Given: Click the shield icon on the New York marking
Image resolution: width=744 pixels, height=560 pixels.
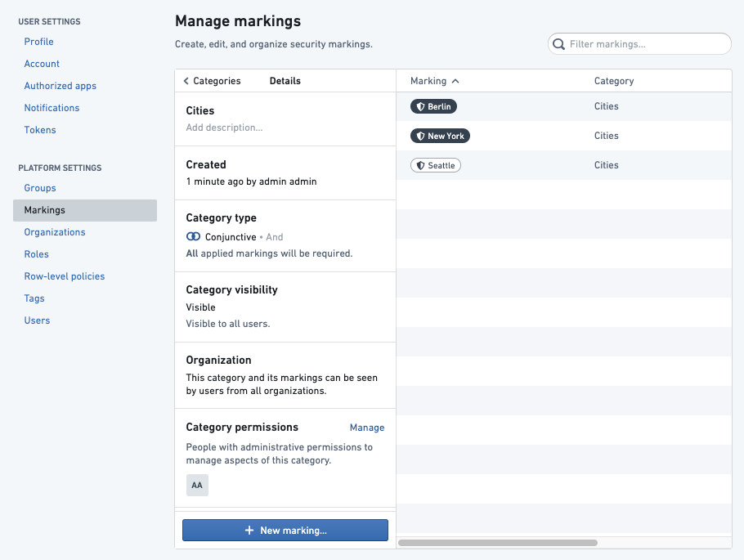Looking at the screenshot, I should click(420, 137).
